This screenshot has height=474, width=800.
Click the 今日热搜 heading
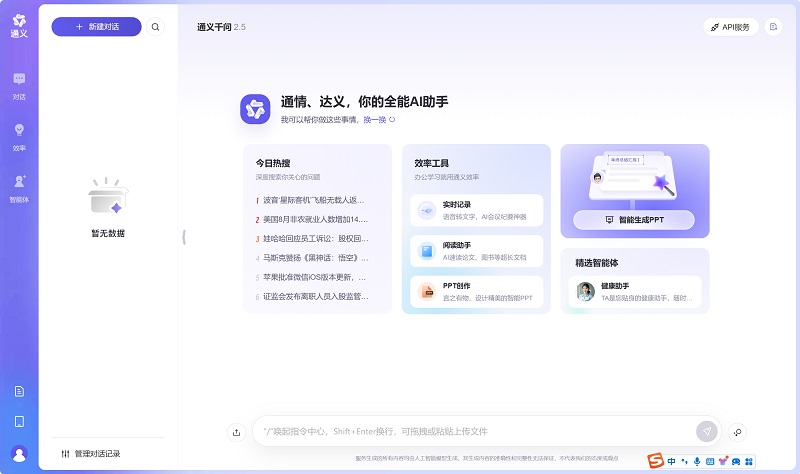[273, 163]
